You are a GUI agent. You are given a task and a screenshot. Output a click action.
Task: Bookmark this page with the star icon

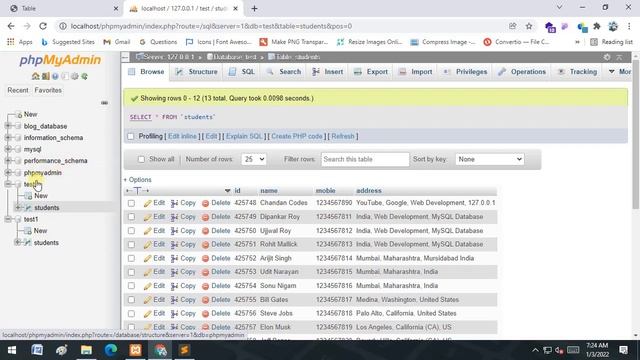coord(529,26)
